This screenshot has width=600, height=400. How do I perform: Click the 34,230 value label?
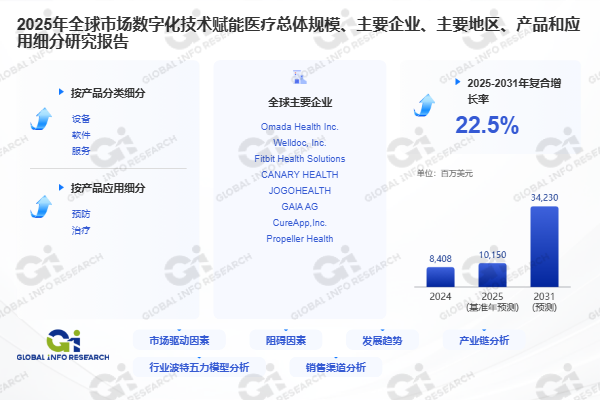[545, 198]
